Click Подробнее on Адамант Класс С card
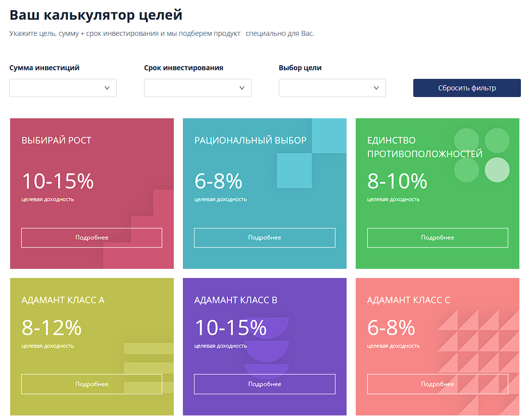530x420 pixels. pyautogui.click(x=438, y=384)
